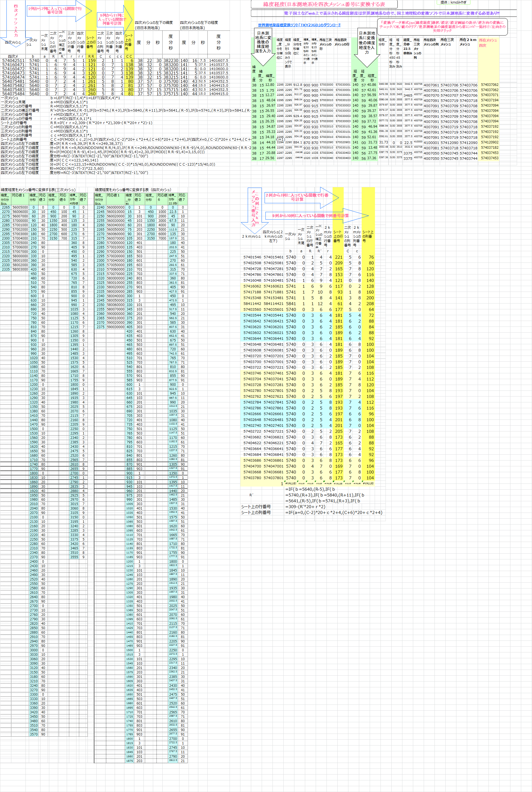This screenshot has width=532, height=792.
Task: Click cell containing 574036201
Action: [273, 327]
